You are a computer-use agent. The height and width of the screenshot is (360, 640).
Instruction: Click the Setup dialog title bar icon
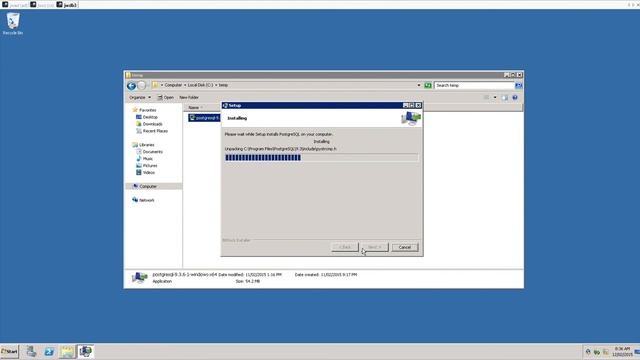pyautogui.click(x=225, y=105)
